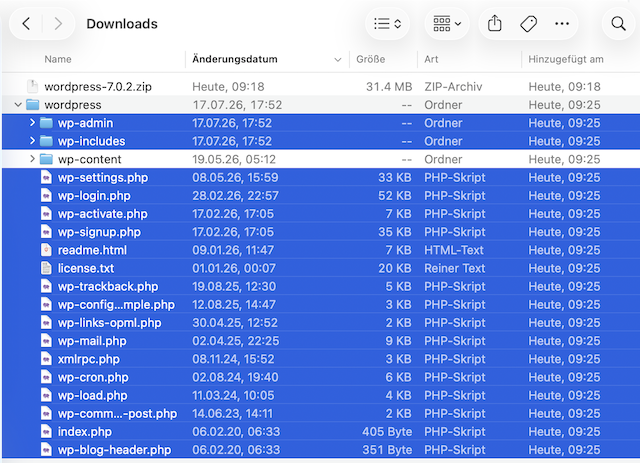
Task: Select the file name wp-settings.php
Action: [103, 178]
